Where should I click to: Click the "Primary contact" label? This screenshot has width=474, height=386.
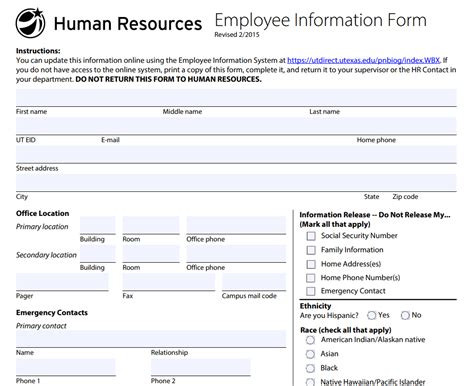pyautogui.click(x=41, y=326)
